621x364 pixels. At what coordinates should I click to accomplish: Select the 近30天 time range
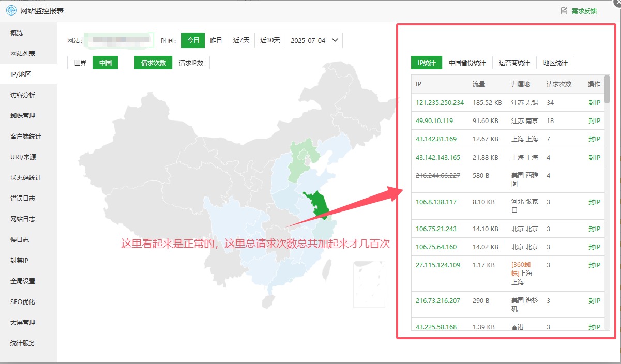[269, 40]
